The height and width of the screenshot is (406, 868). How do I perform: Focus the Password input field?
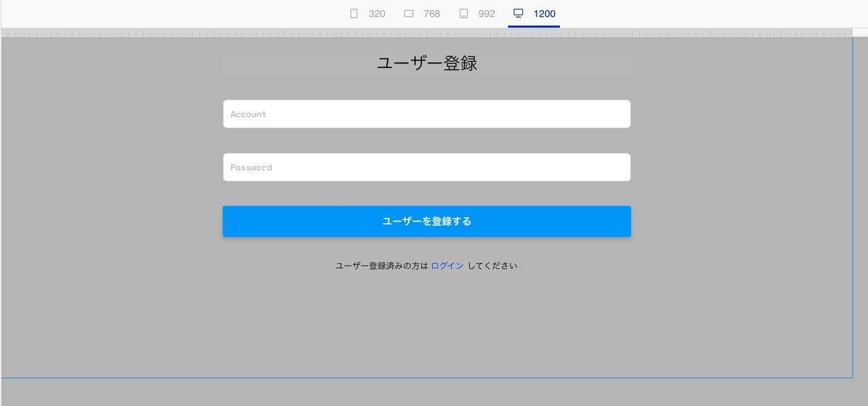[427, 167]
